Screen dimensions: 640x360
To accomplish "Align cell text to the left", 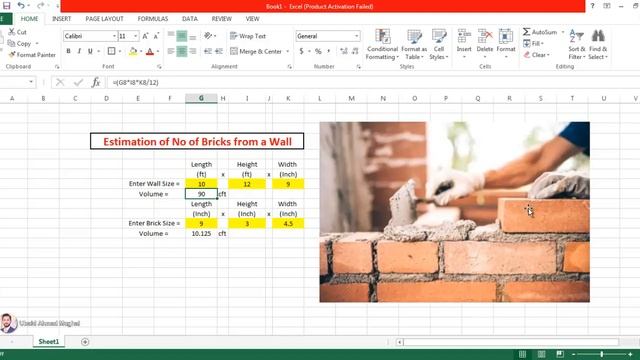I will (171, 51).
